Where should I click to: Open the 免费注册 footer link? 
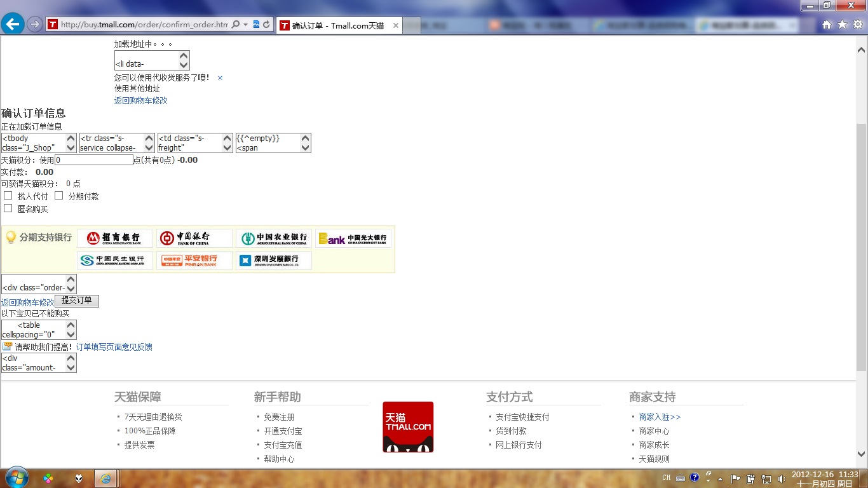[279, 417]
